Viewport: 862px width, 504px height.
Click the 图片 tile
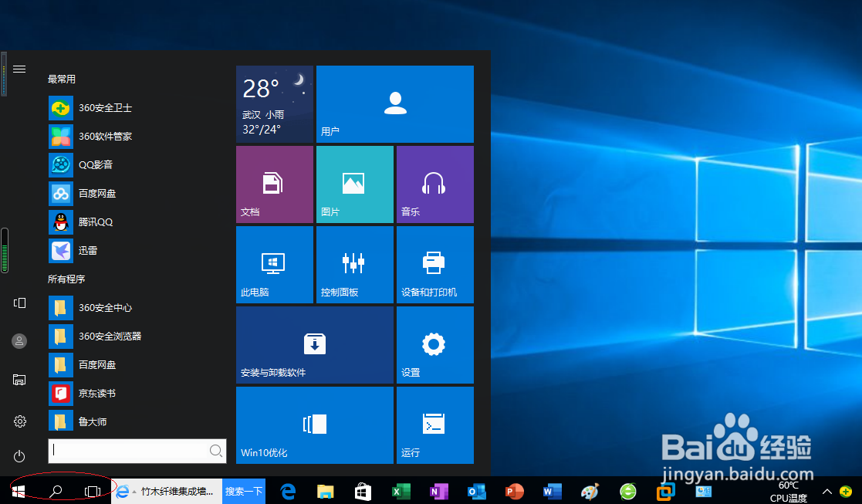coord(354,184)
